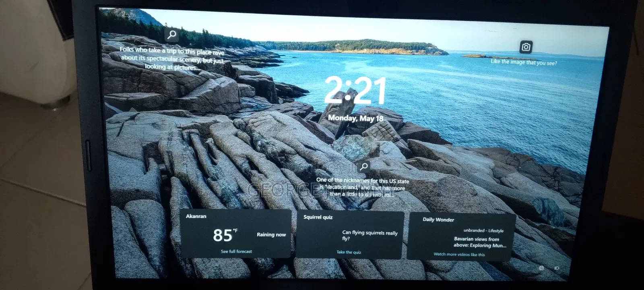Click the 'One of the nicknames' trivia text

(362, 187)
